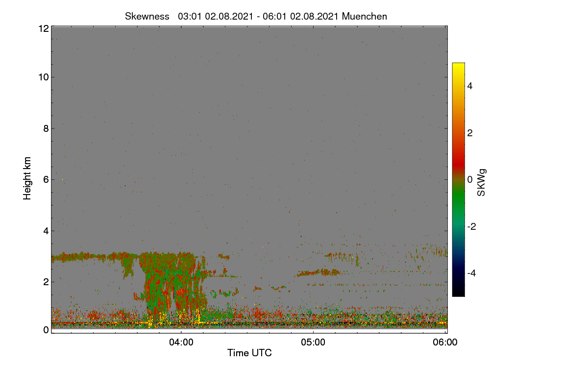Click the 'Time UTC' x-axis label
The width and height of the screenshot is (588, 392).
(x=249, y=353)
